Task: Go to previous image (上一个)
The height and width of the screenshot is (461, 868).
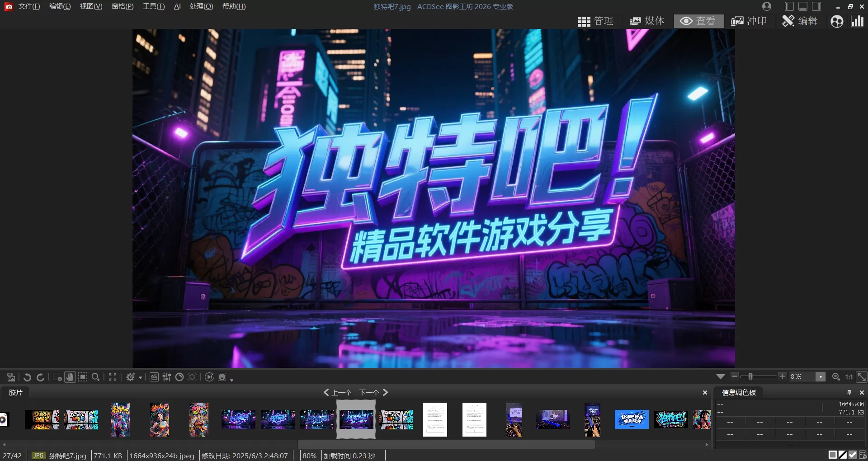Action: [337, 392]
